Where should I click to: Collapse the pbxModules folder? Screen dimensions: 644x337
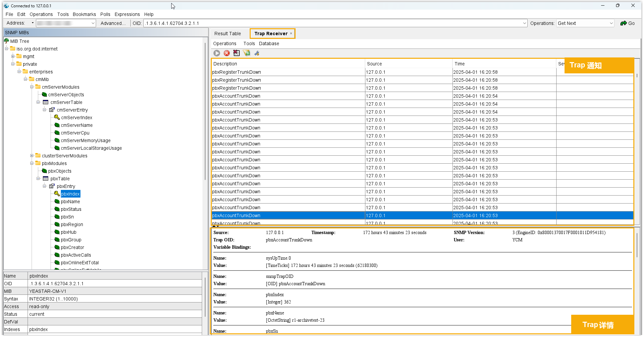(32, 163)
